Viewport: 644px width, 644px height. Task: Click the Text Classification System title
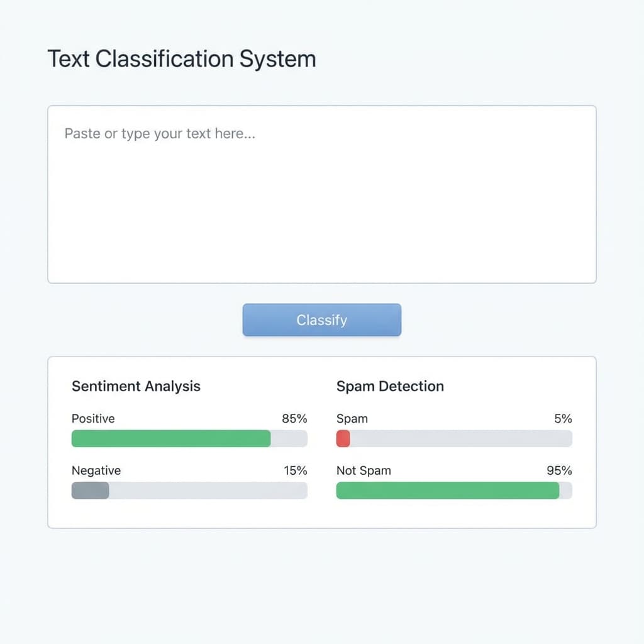tap(181, 59)
